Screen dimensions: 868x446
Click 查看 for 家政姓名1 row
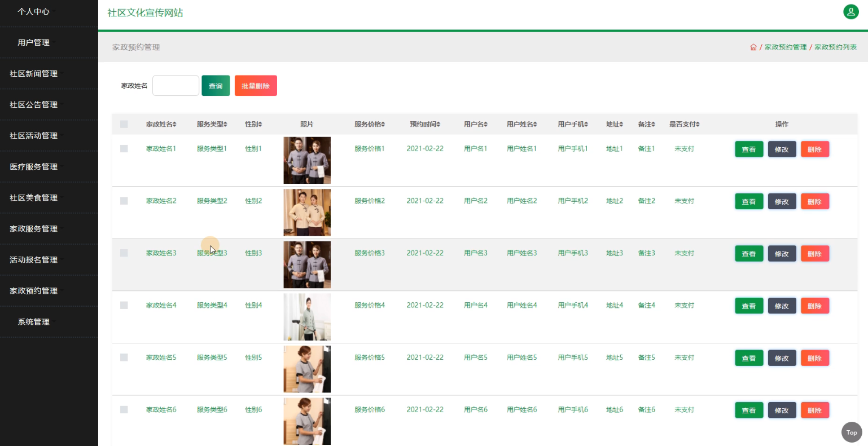(x=749, y=149)
